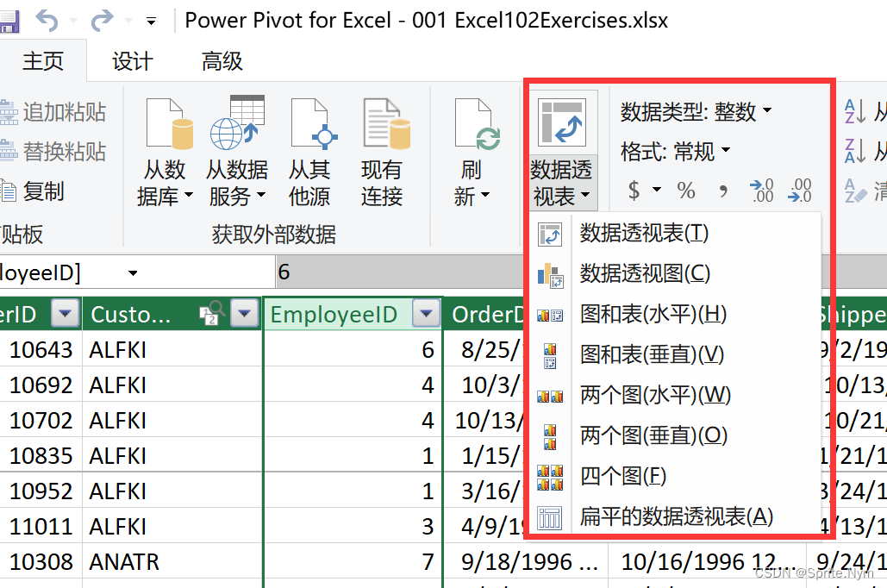Expand the 刷新 dropdown arrow
Screen dimensions: 887x588
(485, 195)
